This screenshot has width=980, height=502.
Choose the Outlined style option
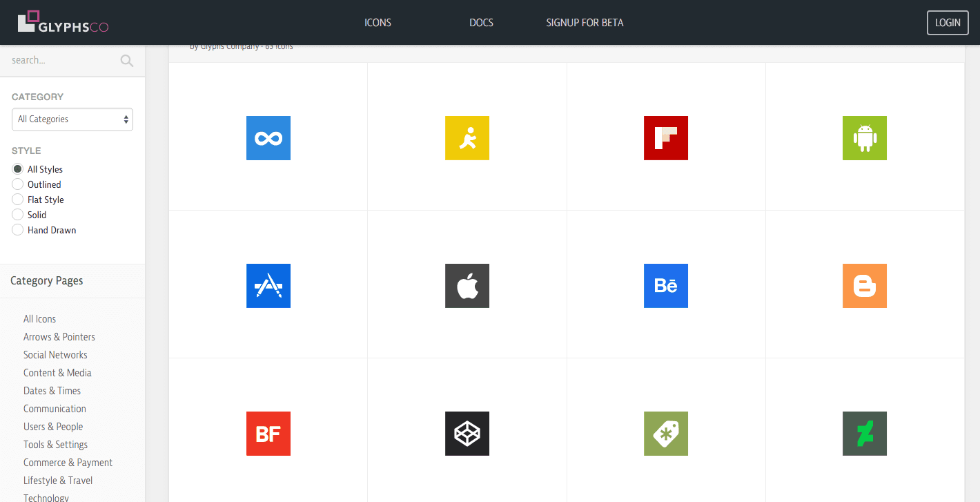click(x=18, y=184)
